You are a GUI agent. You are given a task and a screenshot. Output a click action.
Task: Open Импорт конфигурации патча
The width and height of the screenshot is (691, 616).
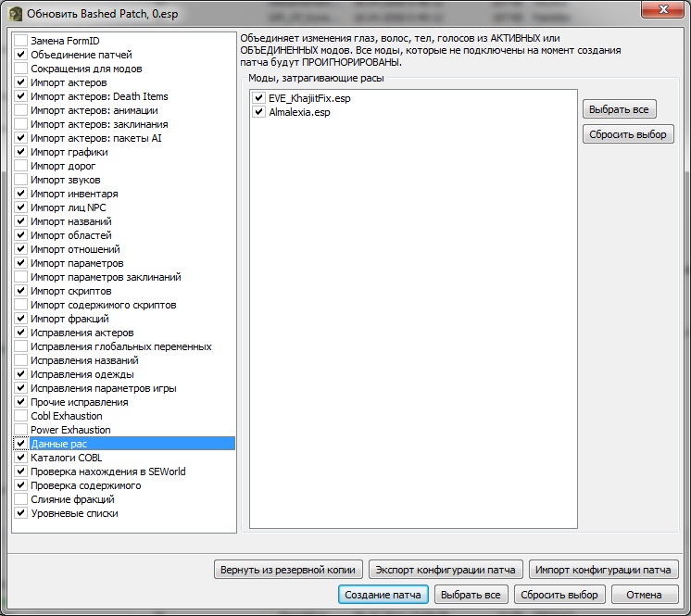[603, 570]
